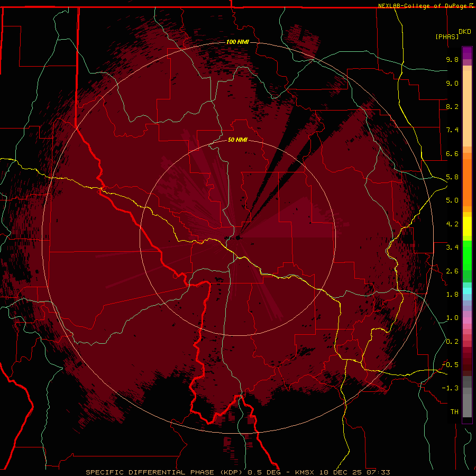Screen dimensions: 476x476
Task: Click the 'TH' label at colorbar bottom
Action: [454, 412]
